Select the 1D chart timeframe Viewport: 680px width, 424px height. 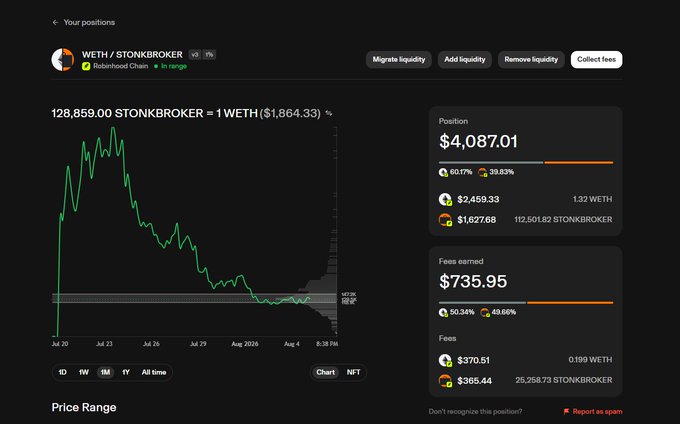(62, 372)
